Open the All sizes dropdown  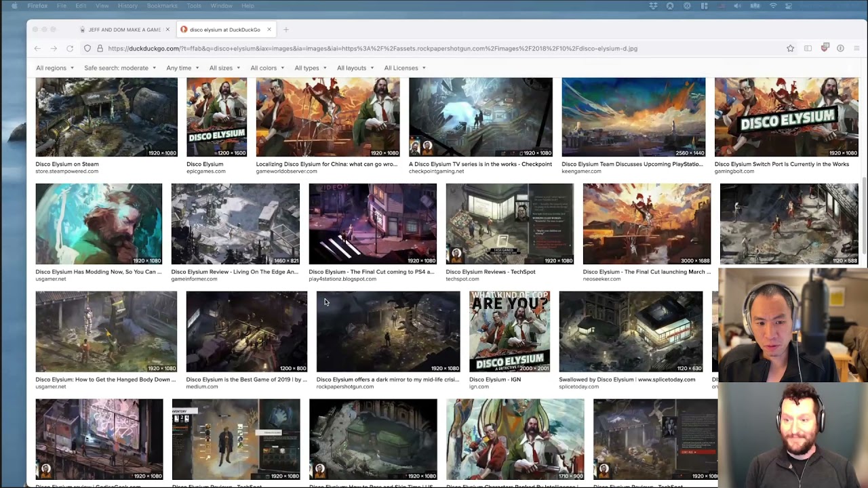(224, 68)
